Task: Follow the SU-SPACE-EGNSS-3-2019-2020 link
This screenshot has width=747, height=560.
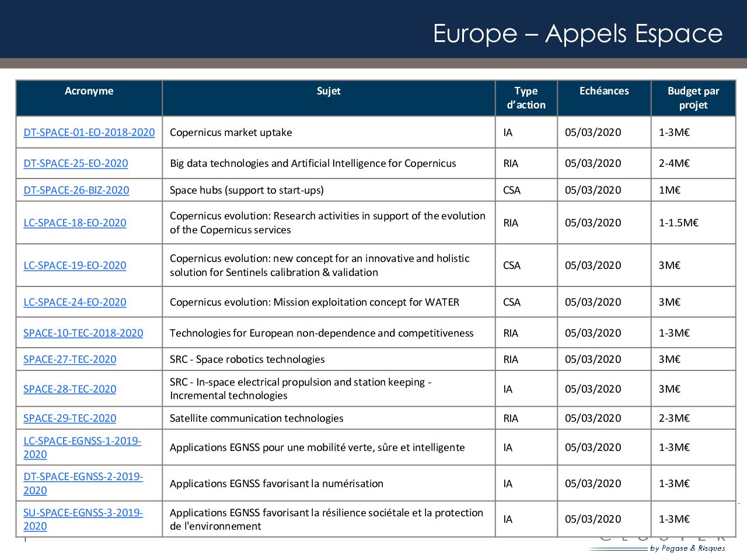Action: tap(83, 513)
